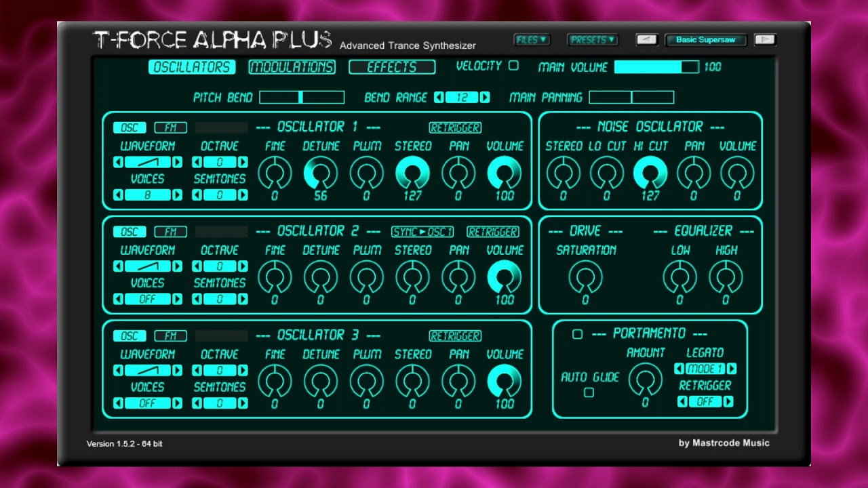Previous portamento legato mode arrow
This screenshot has width=868, height=488.
(x=679, y=369)
